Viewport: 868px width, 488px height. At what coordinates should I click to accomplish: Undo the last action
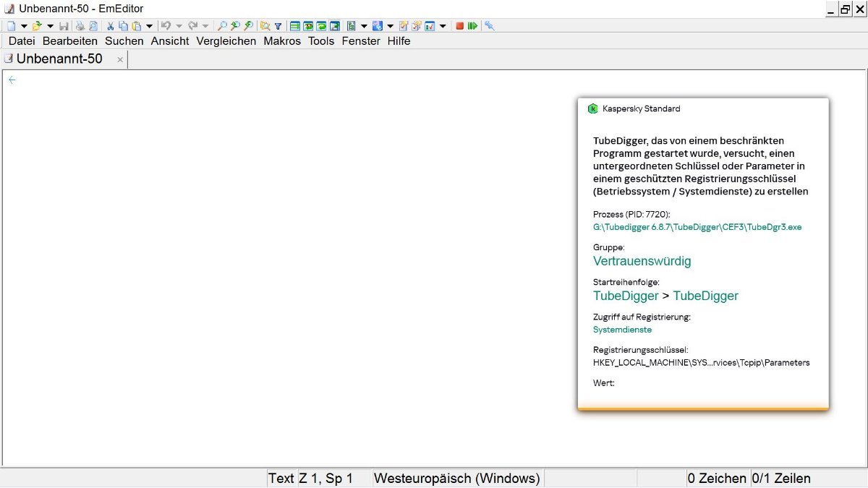pyautogui.click(x=166, y=26)
